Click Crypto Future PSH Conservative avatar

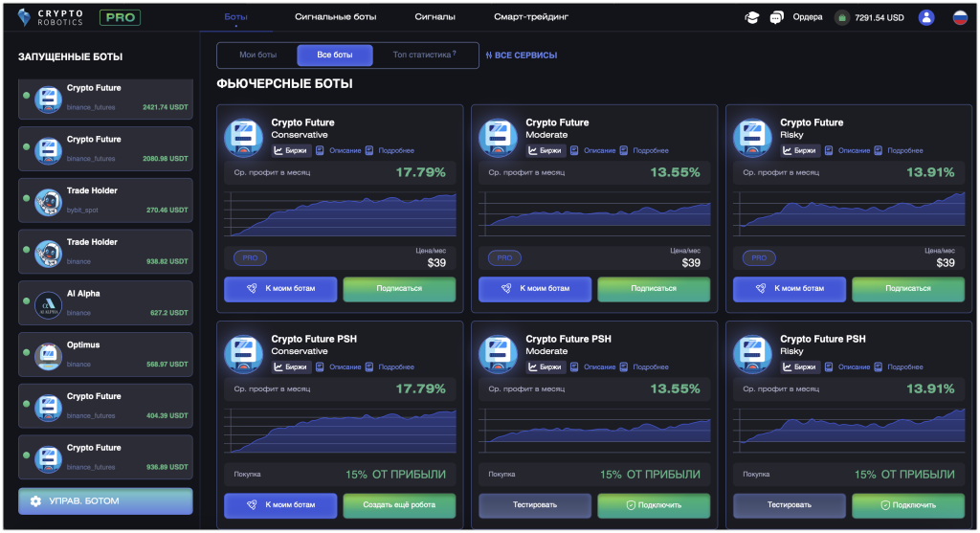(x=244, y=354)
